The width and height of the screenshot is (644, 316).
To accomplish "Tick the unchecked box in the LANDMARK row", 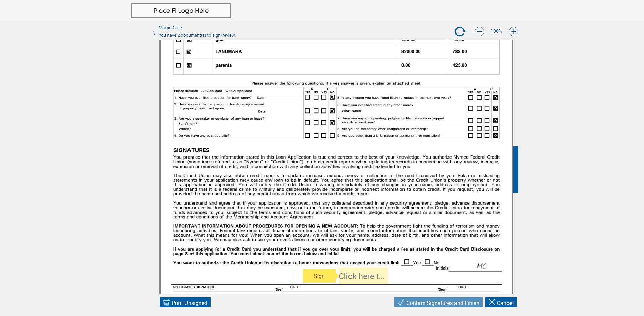I will click(178, 52).
